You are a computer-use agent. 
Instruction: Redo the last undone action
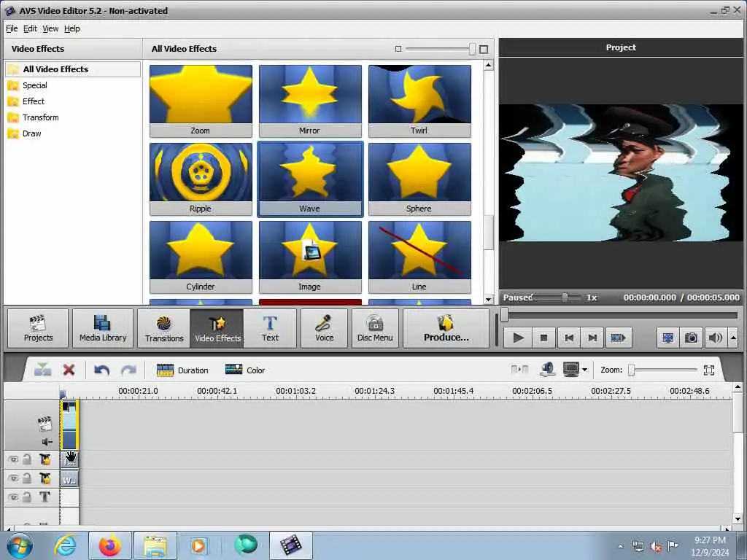click(x=128, y=370)
